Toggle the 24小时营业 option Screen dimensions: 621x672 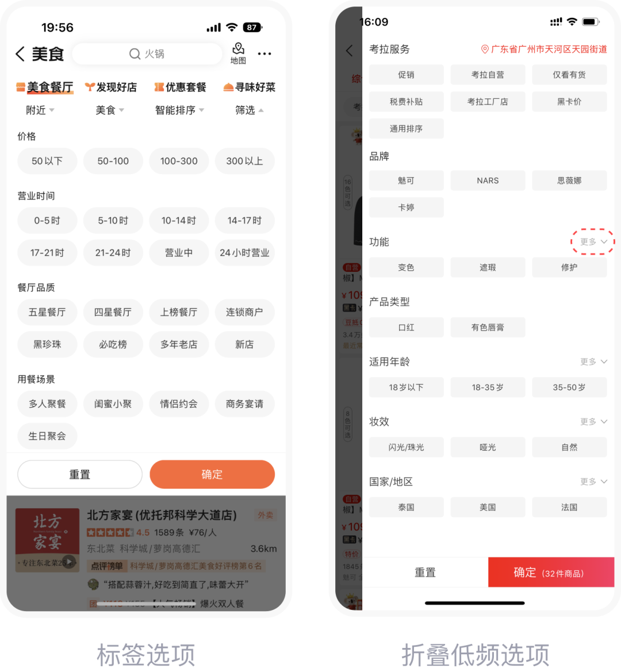(245, 253)
